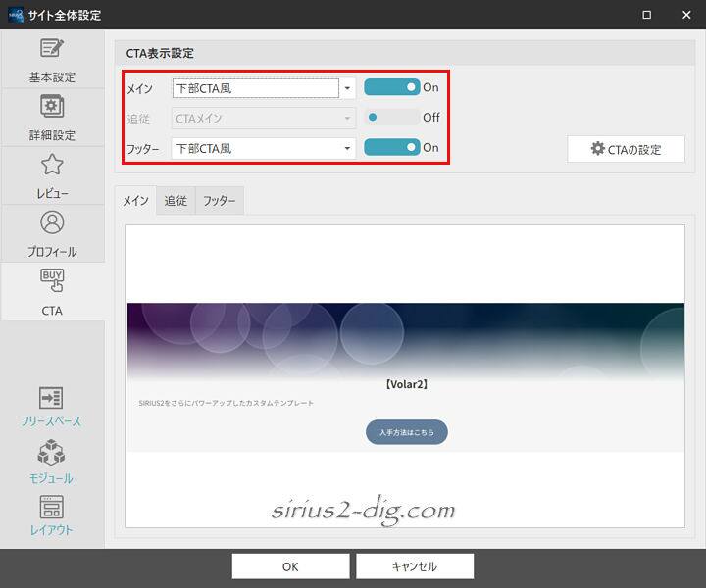Click the CTAの設定 button
706x588 pixels.
point(626,149)
